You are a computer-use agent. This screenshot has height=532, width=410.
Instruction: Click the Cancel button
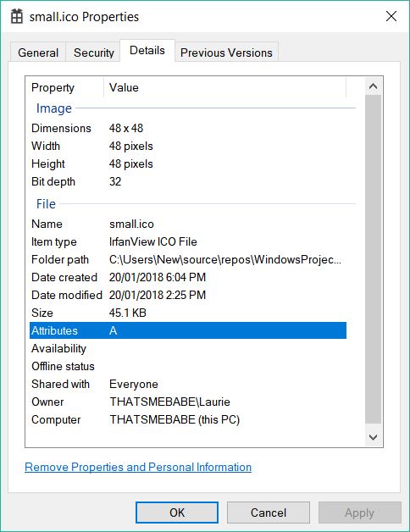pyautogui.click(x=269, y=513)
